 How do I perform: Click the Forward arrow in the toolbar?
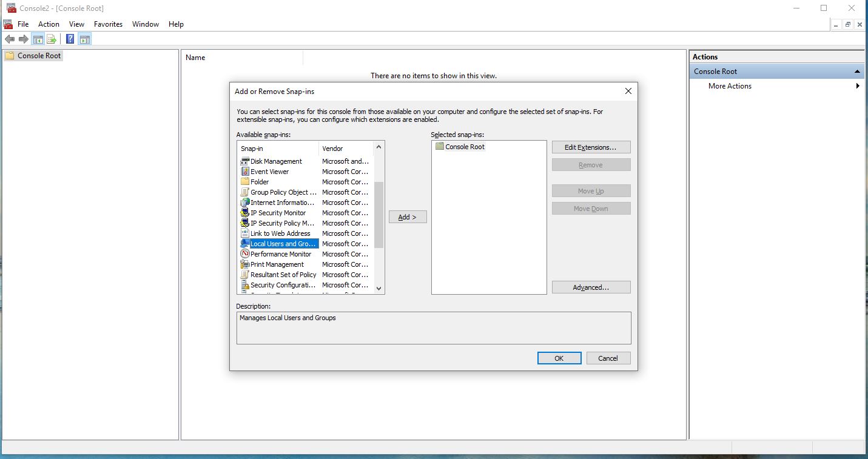coord(24,39)
